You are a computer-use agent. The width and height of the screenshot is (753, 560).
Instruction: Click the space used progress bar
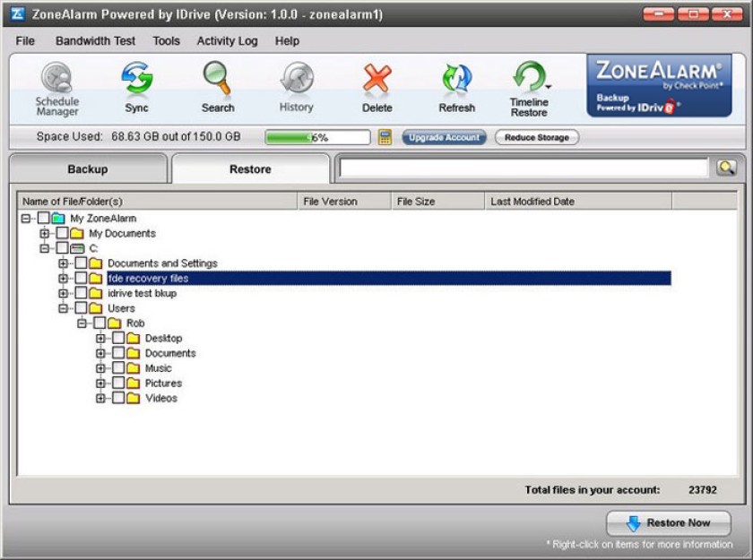coord(318,138)
